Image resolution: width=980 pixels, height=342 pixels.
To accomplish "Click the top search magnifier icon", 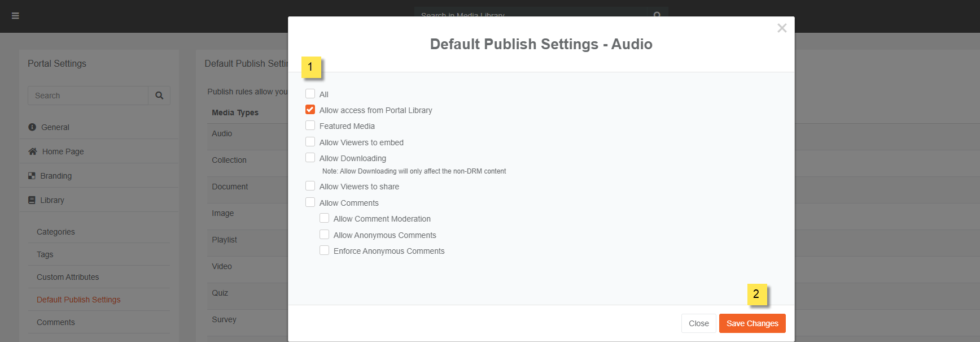I will 657,14.
